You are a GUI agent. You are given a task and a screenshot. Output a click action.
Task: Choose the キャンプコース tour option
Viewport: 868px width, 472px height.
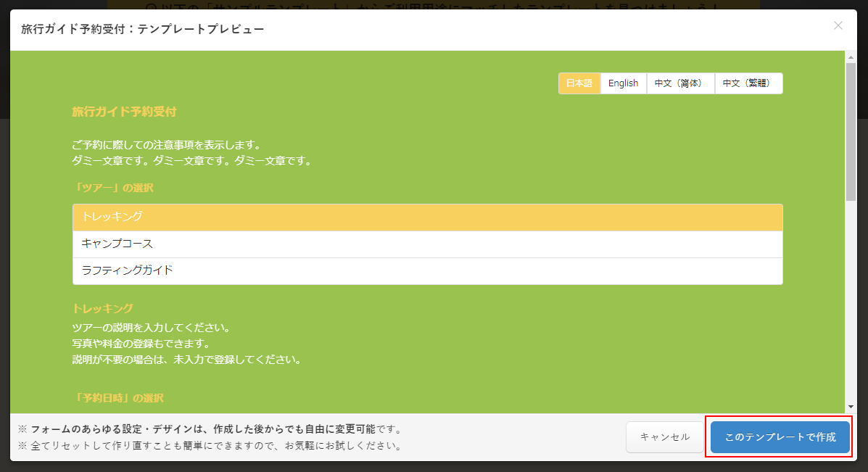click(428, 244)
